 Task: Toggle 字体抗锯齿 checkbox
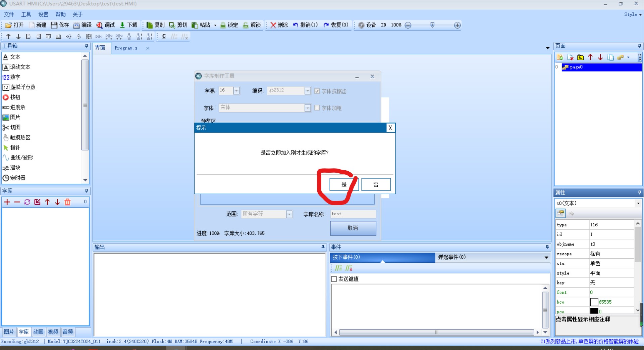pos(317,91)
